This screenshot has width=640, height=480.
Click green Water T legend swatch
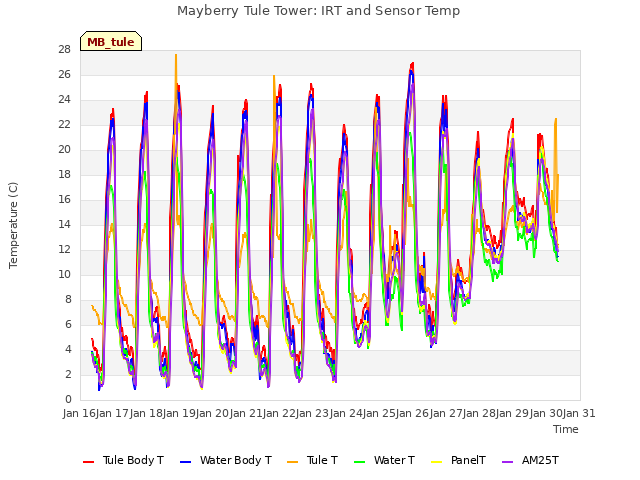pos(360,462)
